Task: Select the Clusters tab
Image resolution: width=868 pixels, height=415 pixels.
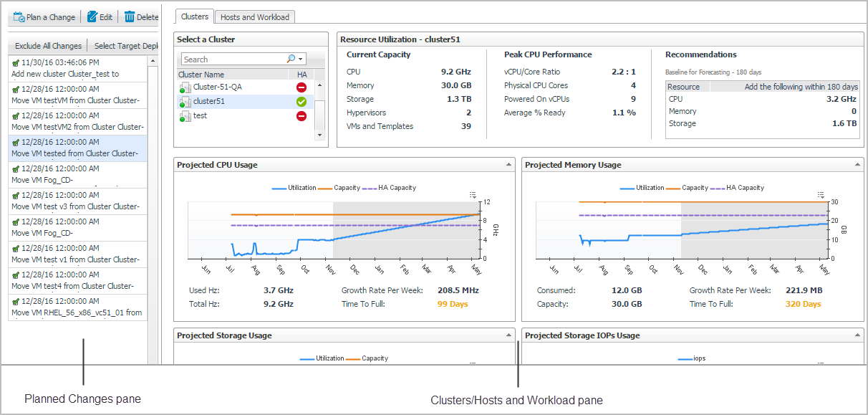Action: pos(194,16)
